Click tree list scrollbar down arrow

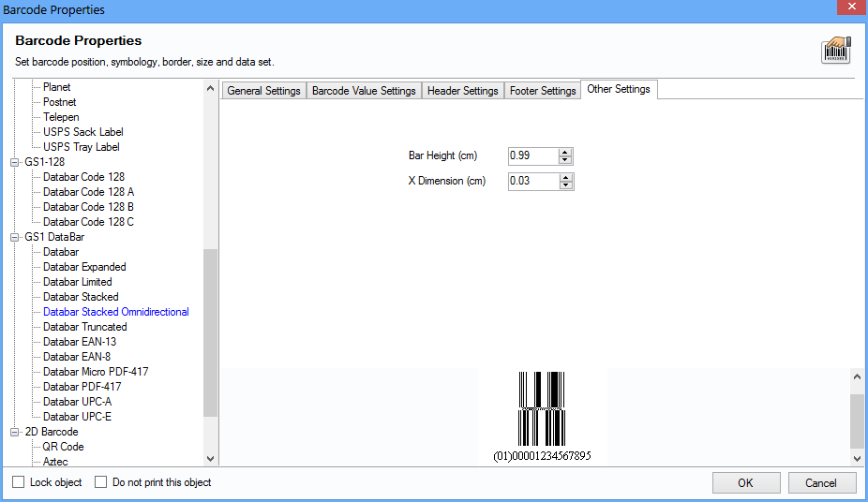210,458
